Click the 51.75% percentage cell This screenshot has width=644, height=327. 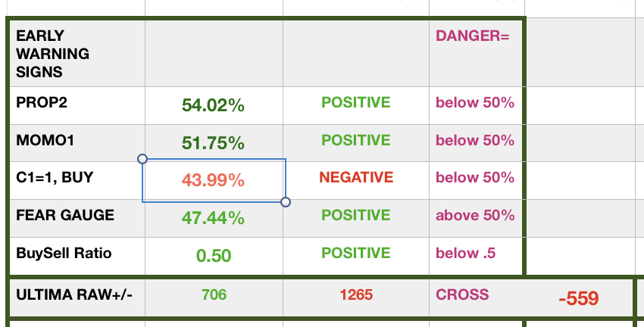[213, 143]
